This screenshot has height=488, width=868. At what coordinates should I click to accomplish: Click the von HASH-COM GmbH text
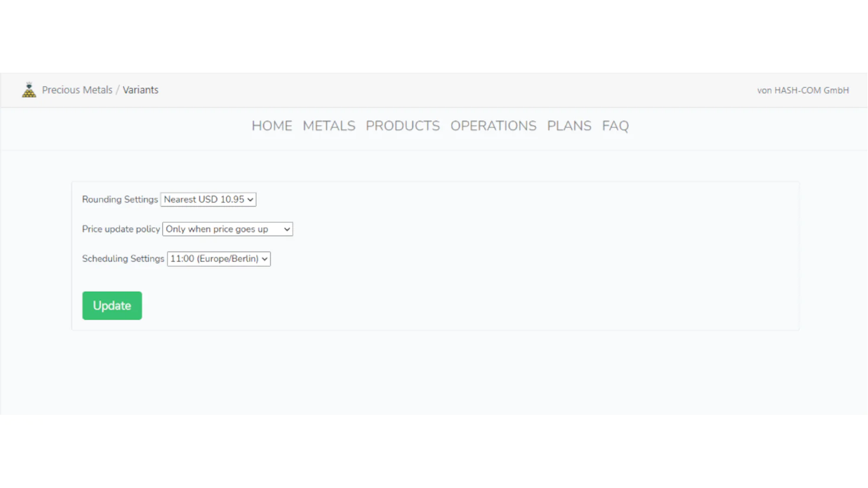803,91
